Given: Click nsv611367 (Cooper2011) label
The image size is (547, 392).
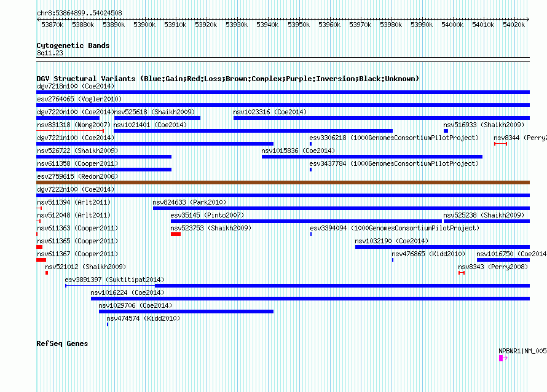Looking at the screenshot, I should [x=77, y=254].
